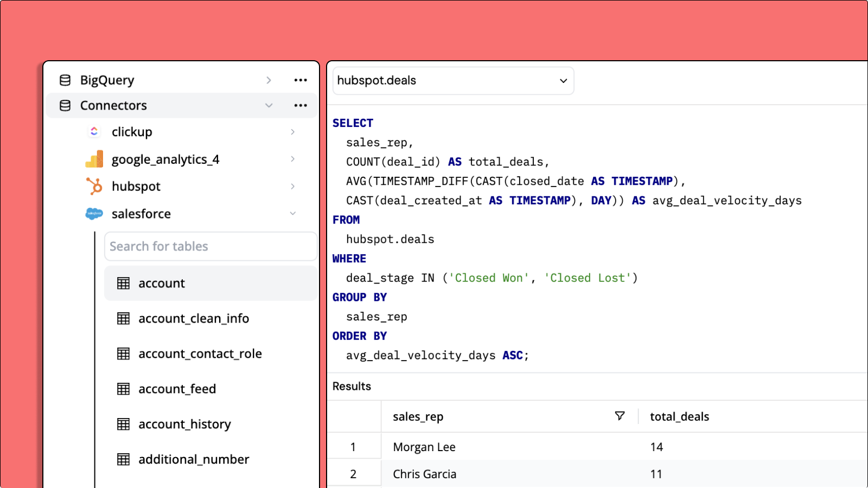This screenshot has width=868, height=488.
Task: Click the Search for tables field
Action: [x=210, y=247]
